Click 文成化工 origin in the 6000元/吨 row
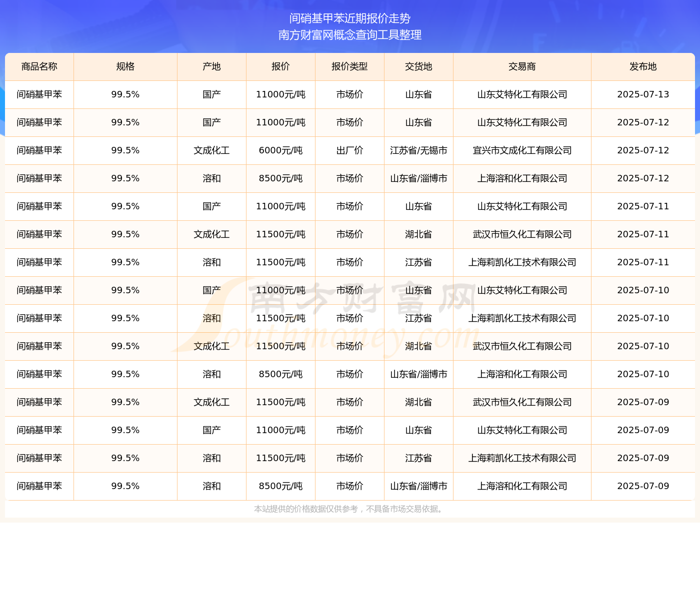 click(x=211, y=150)
